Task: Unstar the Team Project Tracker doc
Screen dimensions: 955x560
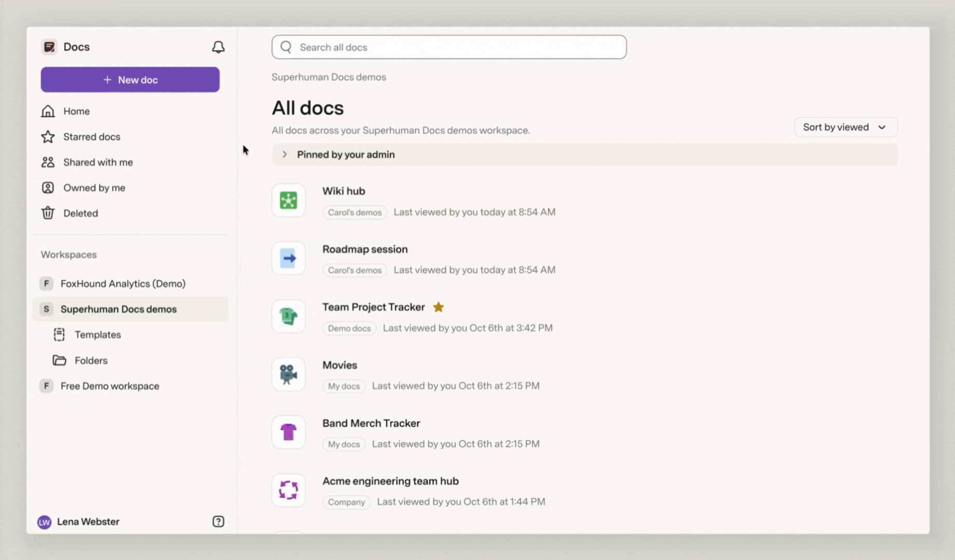Action: click(439, 307)
